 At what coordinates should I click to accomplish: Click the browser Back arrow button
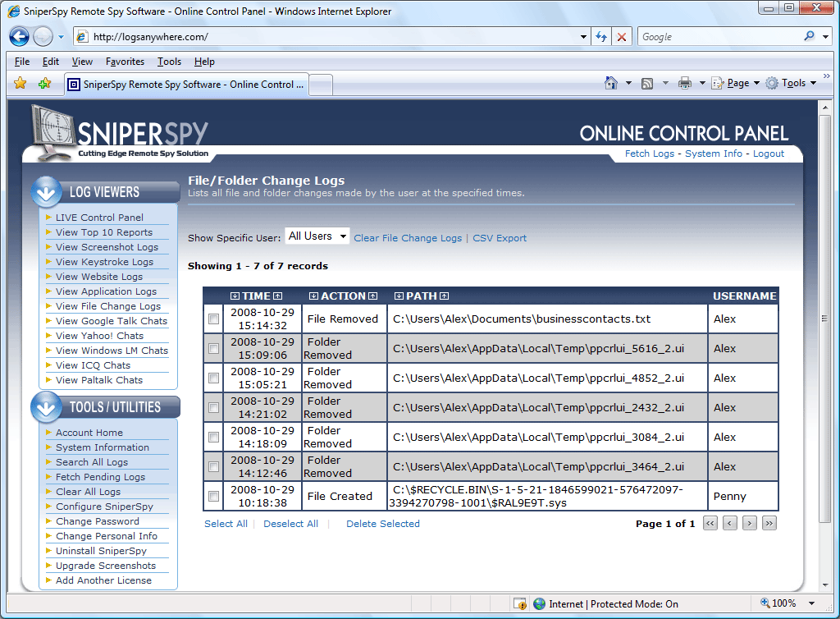(x=20, y=36)
